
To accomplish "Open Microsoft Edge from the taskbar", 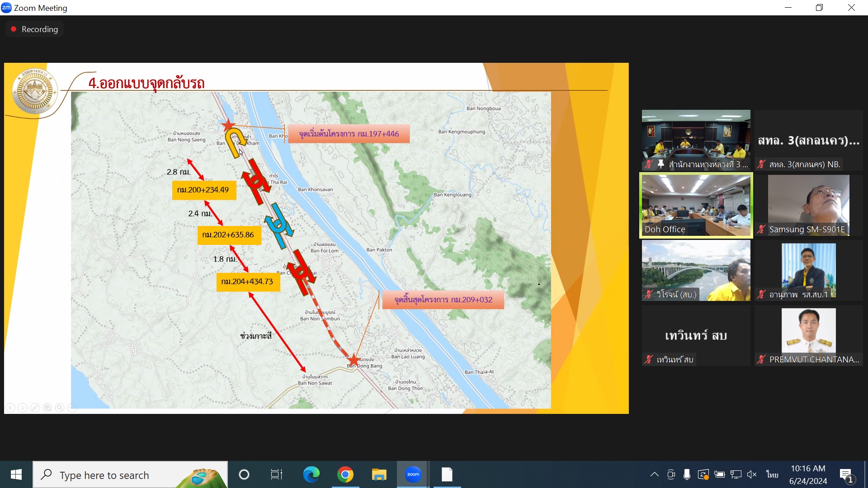I will [311, 474].
